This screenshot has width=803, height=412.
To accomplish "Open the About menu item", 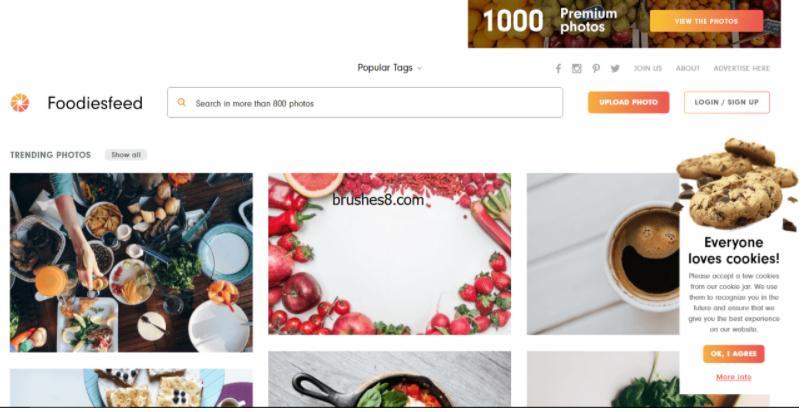I will click(688, 68).
